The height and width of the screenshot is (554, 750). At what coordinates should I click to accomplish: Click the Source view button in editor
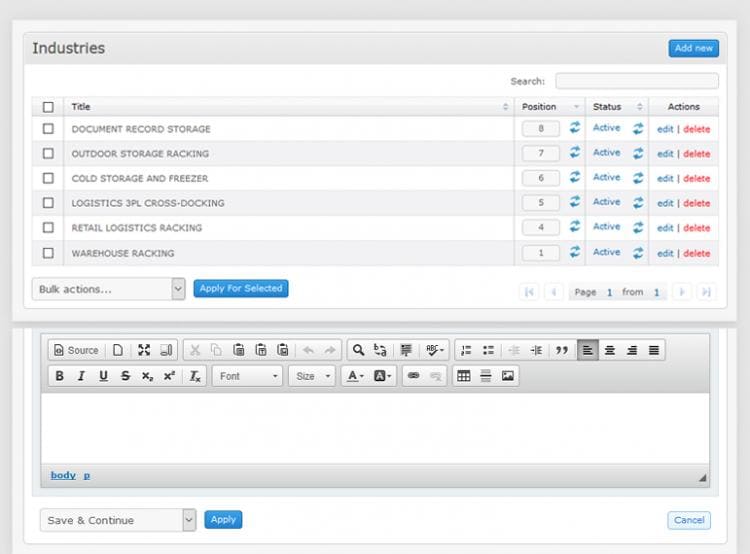(x=77, y=350)
